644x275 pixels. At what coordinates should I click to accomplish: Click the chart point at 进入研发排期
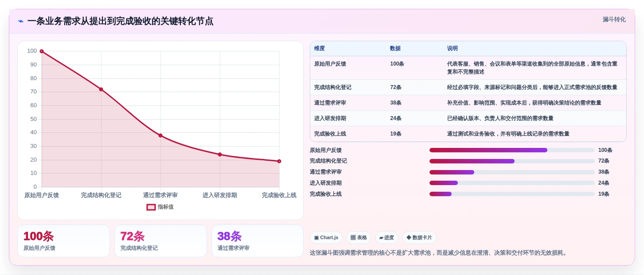click(220, 155)
